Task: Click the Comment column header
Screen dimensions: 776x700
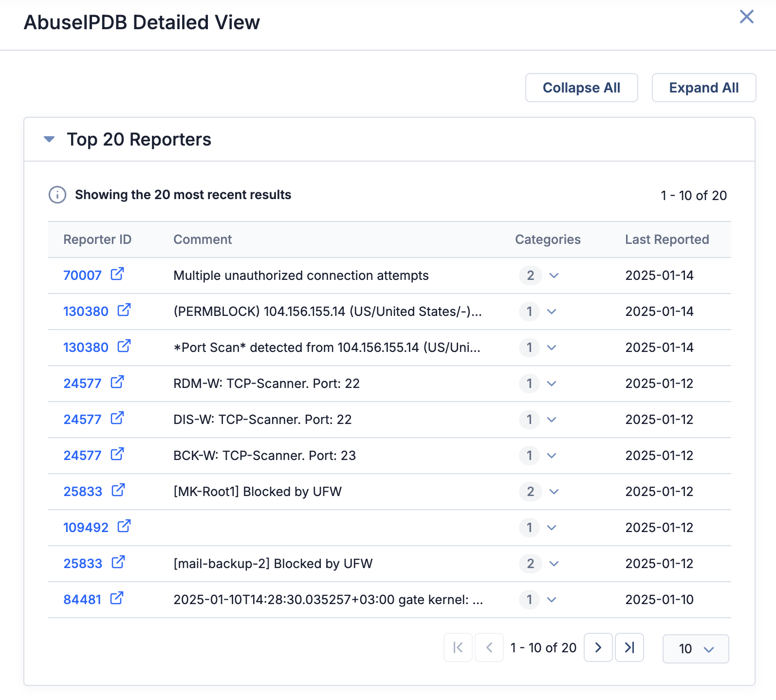Action: click(203, 239)
